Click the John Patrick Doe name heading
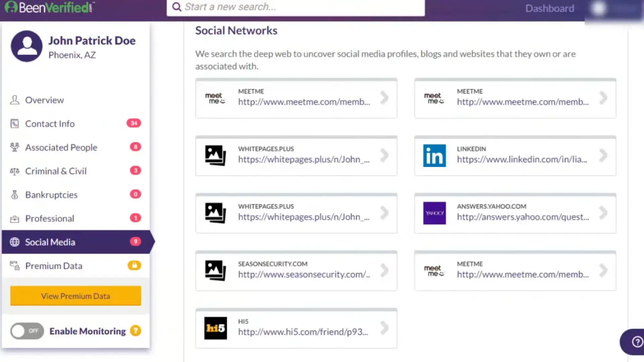 tap(92, 41)
